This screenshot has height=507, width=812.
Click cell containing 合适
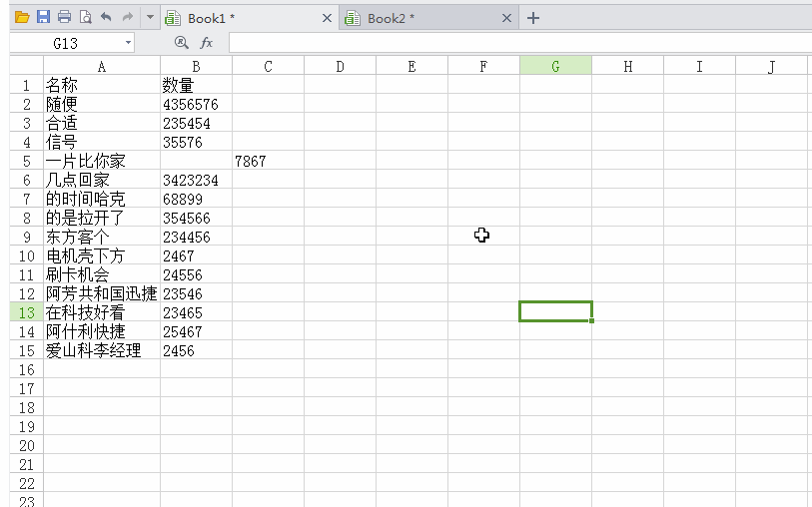tap(102, 123)
